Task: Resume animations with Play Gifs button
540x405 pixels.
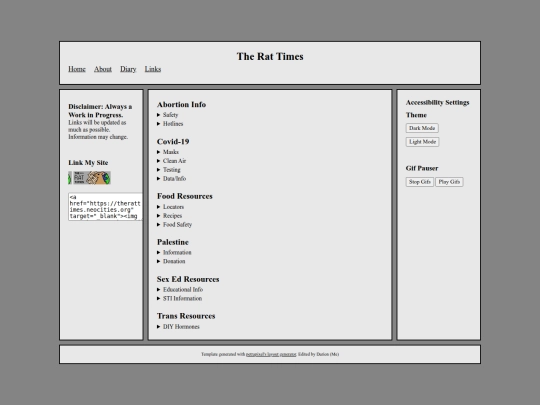Action: click(x=449, y=182)
